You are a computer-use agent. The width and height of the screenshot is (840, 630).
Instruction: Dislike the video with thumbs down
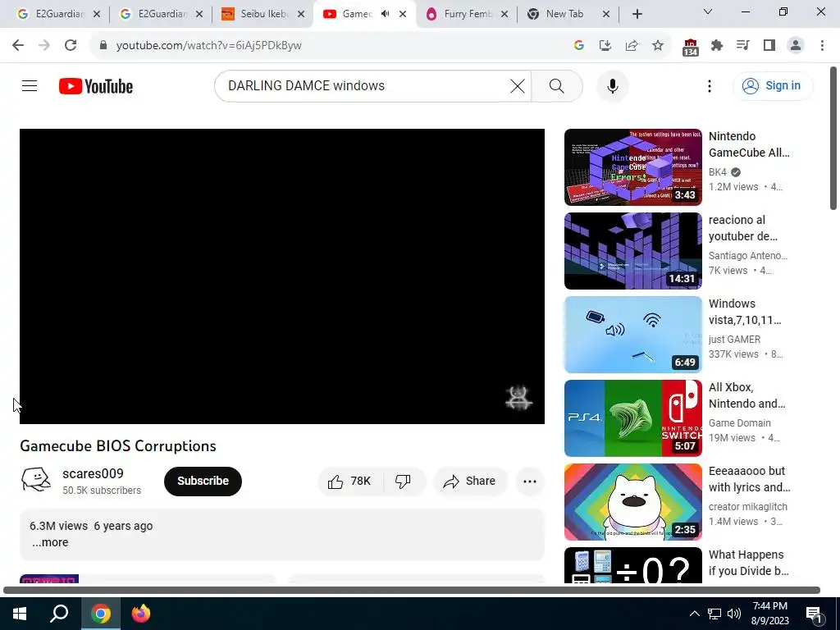tap(404, 481)
